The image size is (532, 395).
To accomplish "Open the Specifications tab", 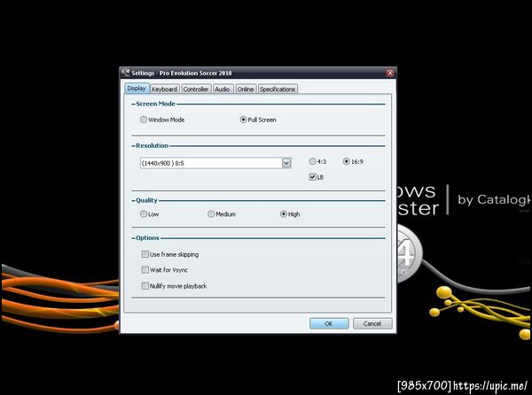I will pyautogui.click(x=278, y=89).
